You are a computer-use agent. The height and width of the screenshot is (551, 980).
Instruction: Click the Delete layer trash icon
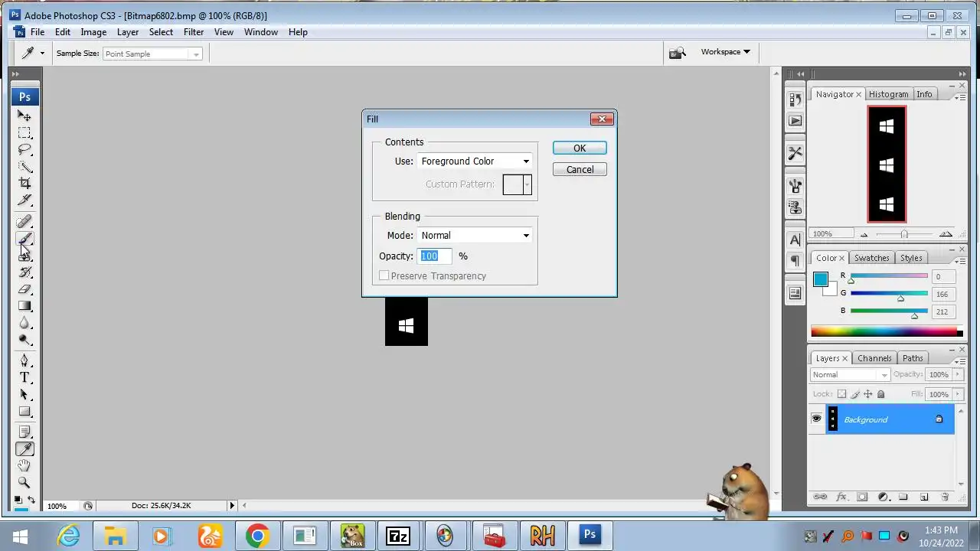[945, 497]
